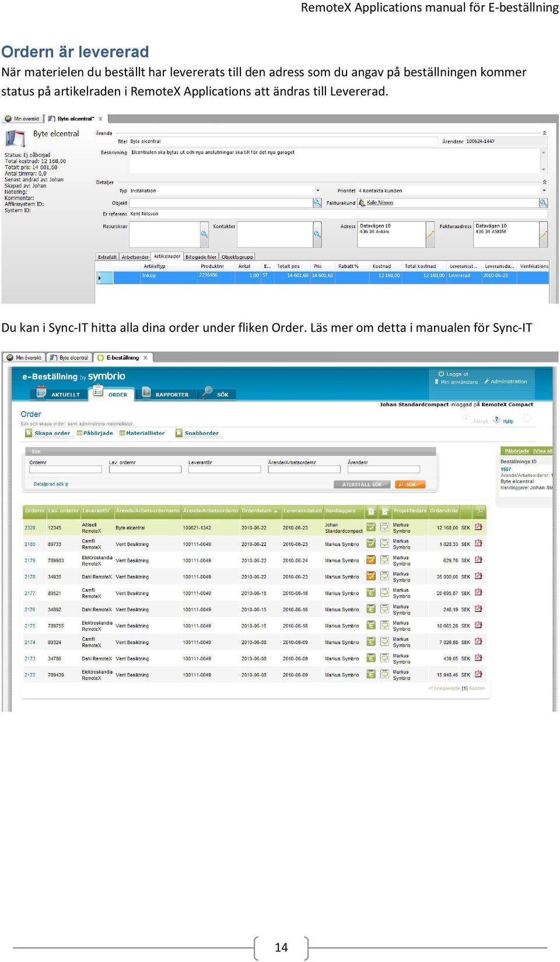The width and height of the screenshot is (560, 962).
Task: Click search magnifier beside Fakturakund field
Action: (543, 203)
